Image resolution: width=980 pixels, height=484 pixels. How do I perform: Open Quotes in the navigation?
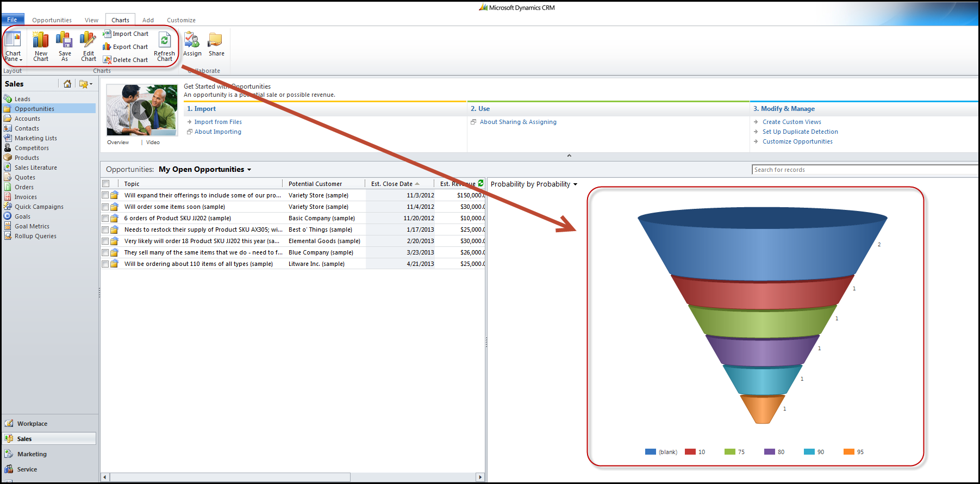pyautogui.click(x=24, y=177)
